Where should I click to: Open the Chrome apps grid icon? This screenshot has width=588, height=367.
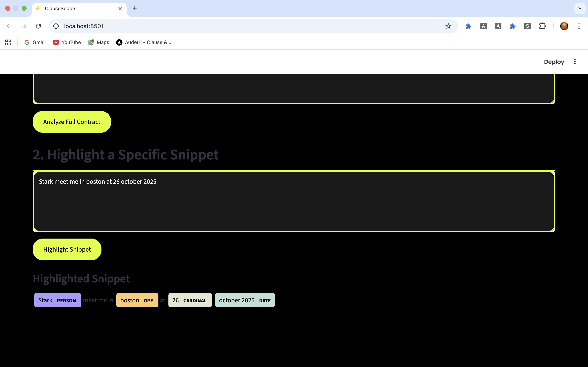[x=8, y=42]
